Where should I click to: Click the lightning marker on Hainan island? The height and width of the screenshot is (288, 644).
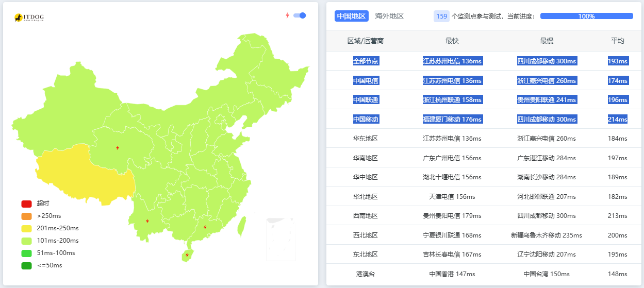coord(187,255)
